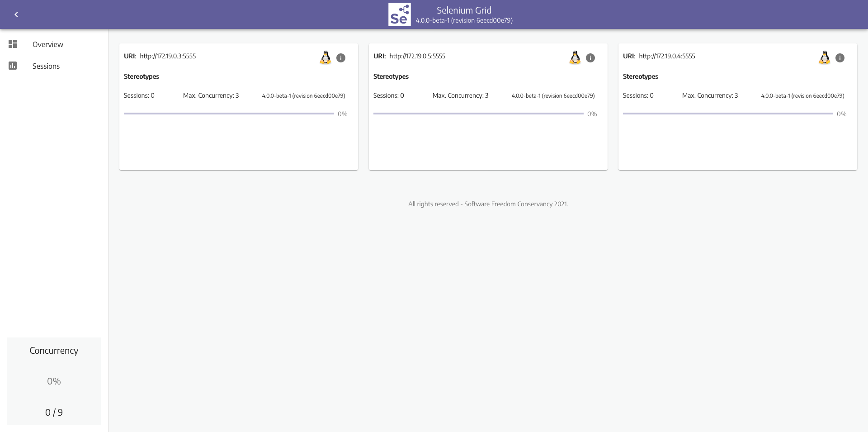Click the version text on node 172.19.0.5 card

553,96
